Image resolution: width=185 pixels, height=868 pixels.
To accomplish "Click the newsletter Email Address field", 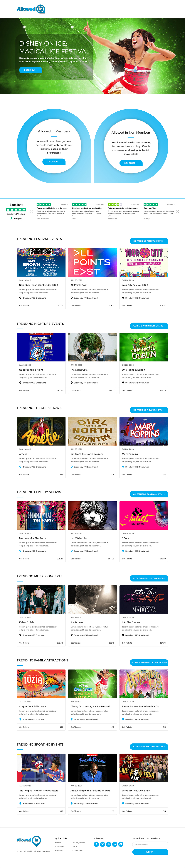I will (150, 844).
